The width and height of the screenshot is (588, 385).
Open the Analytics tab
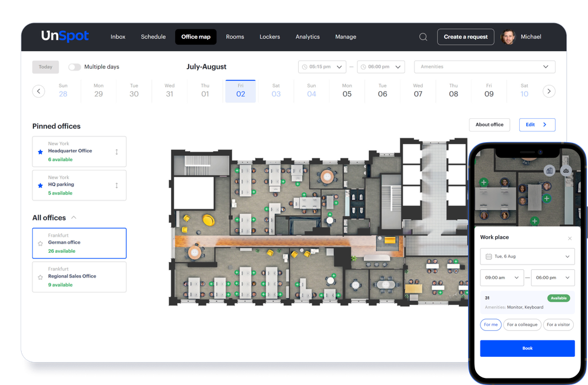point(308,37)
